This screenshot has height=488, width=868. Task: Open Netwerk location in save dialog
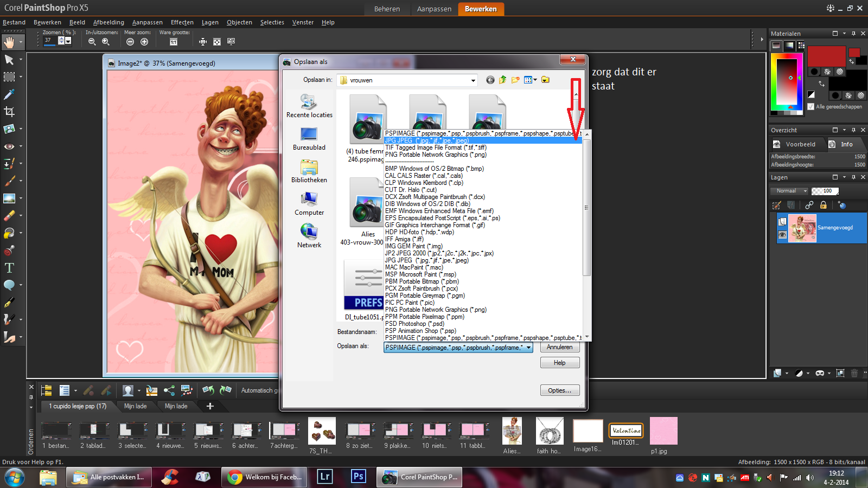pos(309,236)
